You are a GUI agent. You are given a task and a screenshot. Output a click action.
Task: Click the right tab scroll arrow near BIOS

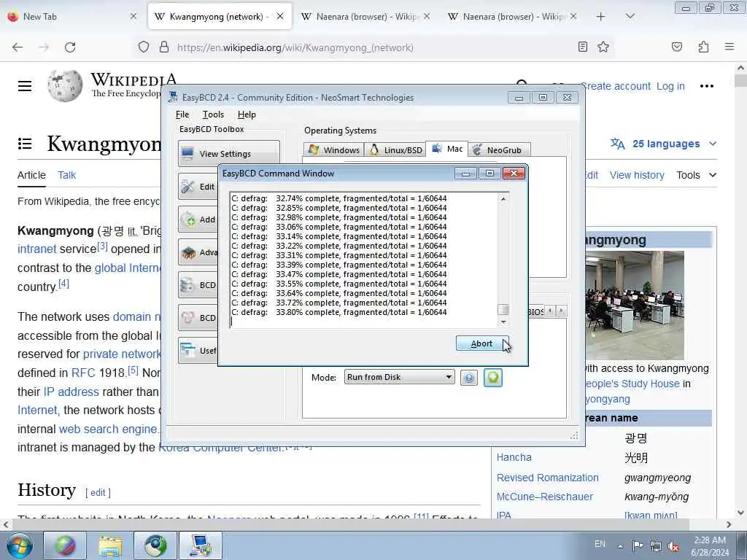click(x=561, y=311)
